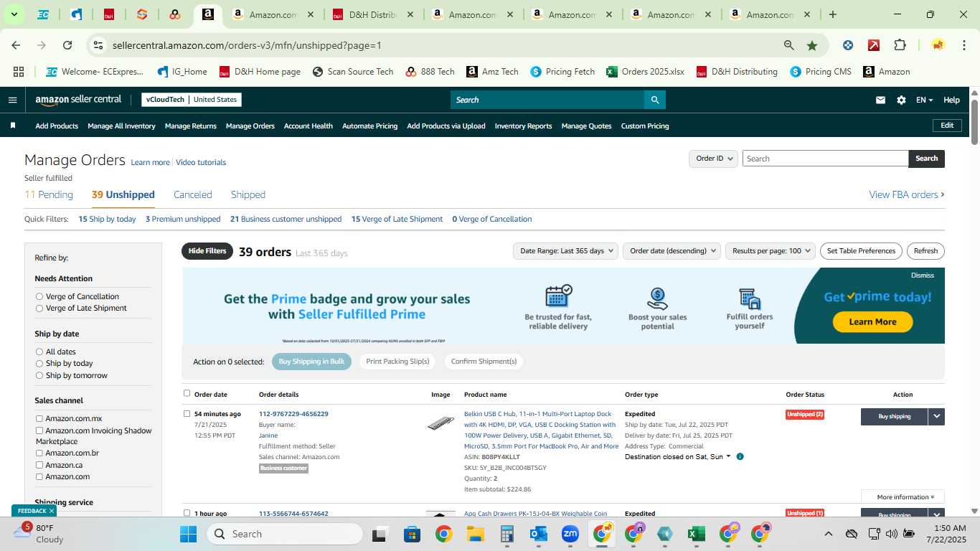Tick the checkbox for order 112-9767229-4656229
Screen dimensions: 980x551
pyautogui.click(x=187, y=413)
